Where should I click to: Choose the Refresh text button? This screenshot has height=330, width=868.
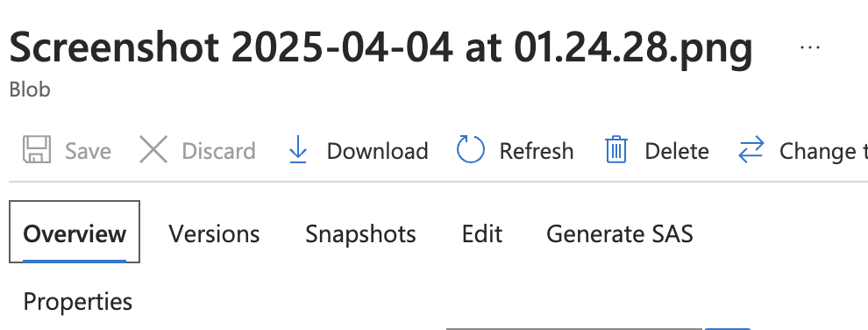point(537,151)
